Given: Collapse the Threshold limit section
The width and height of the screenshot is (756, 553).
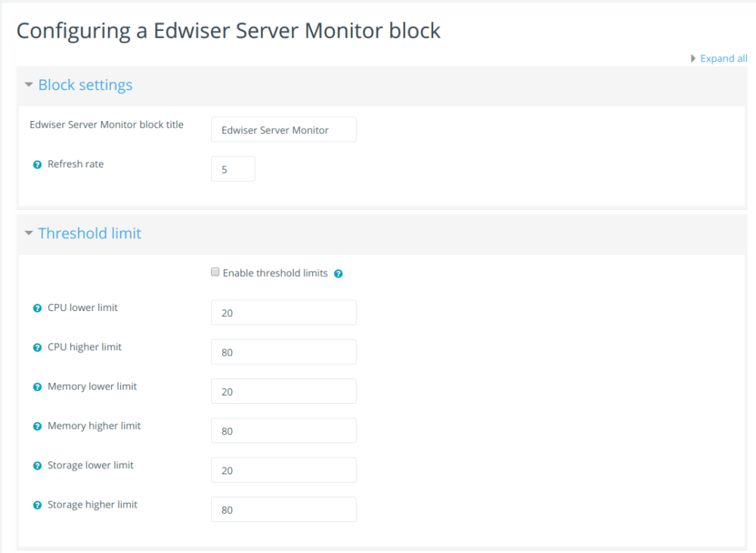Looking at the screenshot, I should point(29,233).
